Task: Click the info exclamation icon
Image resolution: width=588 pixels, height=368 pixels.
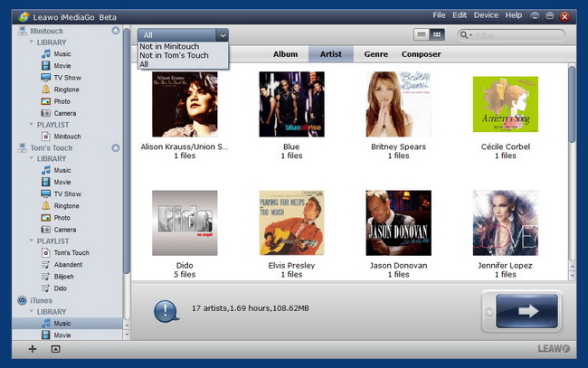Action: (166, 311)
